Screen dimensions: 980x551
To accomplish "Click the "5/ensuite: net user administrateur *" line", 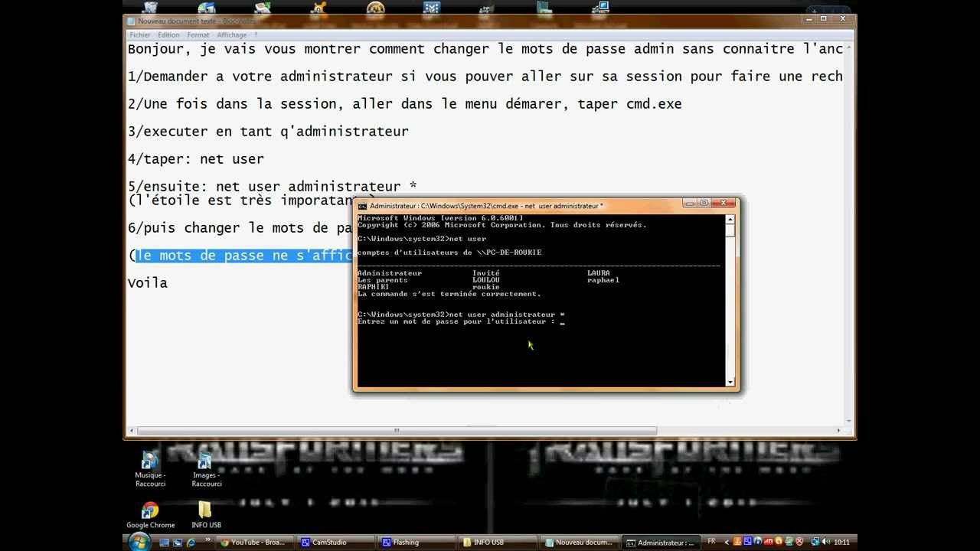I will click(x=273, y=187).
